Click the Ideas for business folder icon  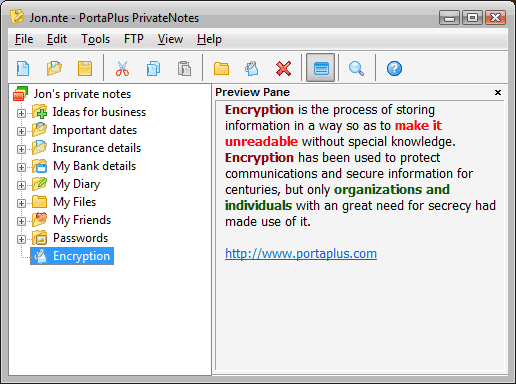tap(40, 112)
